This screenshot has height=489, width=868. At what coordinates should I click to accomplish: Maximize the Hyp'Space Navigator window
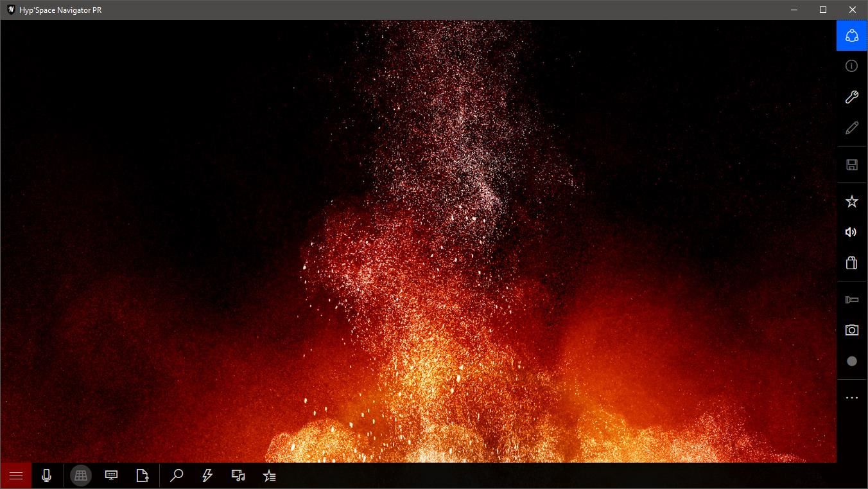[823, 10]
